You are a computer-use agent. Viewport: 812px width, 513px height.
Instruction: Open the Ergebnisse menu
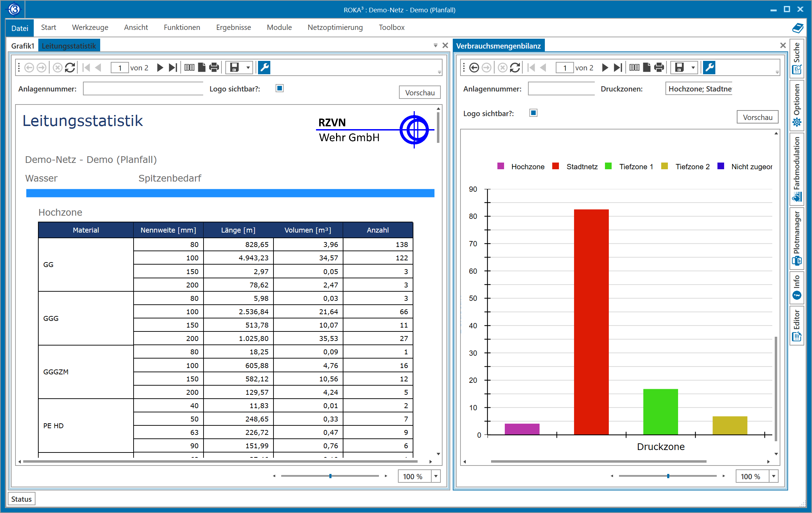(233, 27)
